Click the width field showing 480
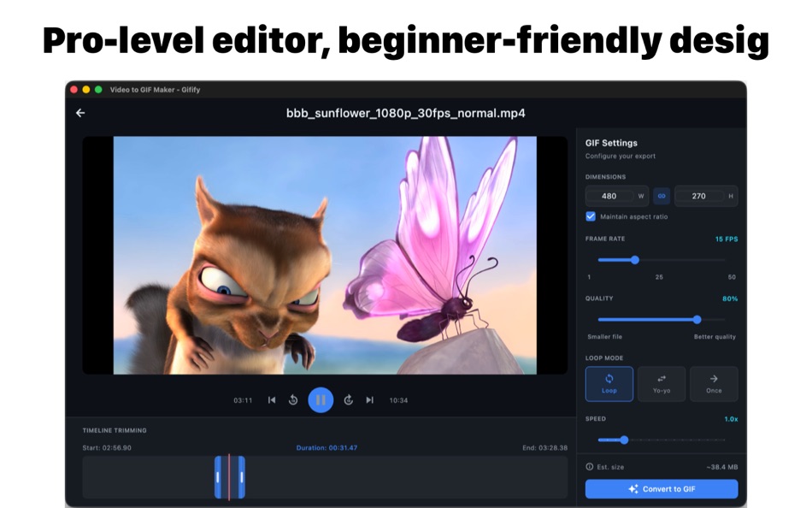This screenshot has height=508, width=812. 608,196
